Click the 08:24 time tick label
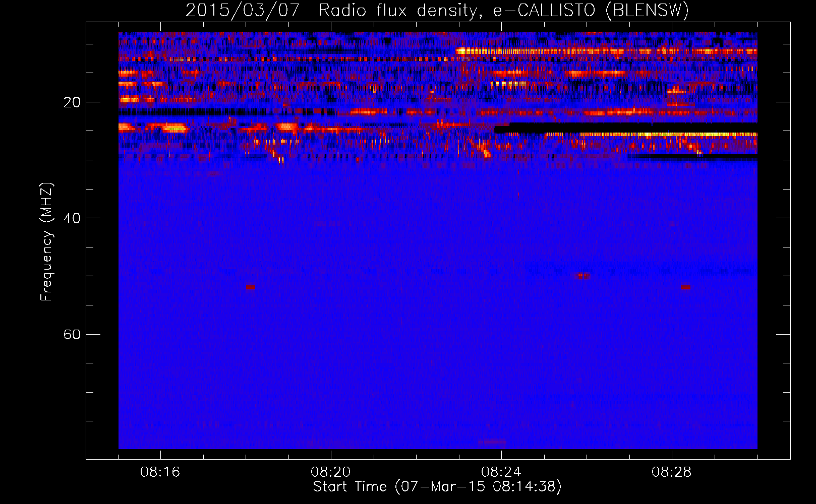This screenshot has height=504, width=816. click(501, 472)
